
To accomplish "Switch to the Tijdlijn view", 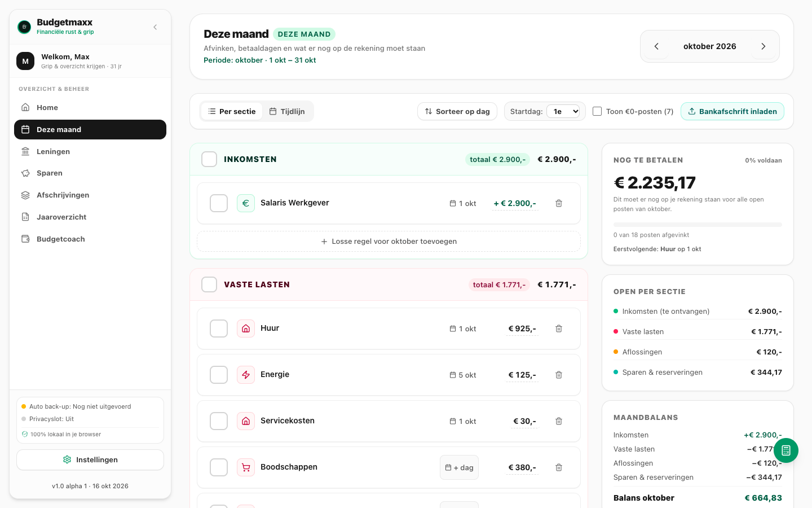I will coord(287,111).
